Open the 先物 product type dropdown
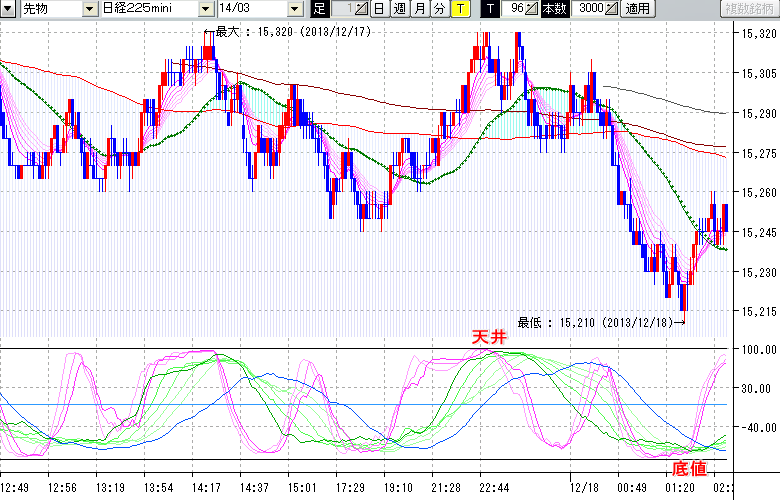 tap(91, 9)
